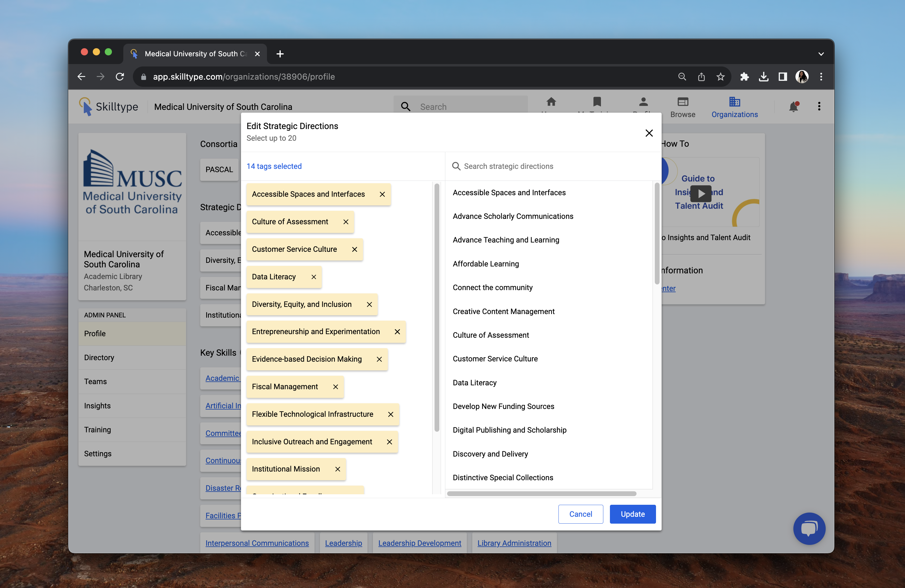Select Develop New Funding Sources option
905x588 pixels.
503,406
